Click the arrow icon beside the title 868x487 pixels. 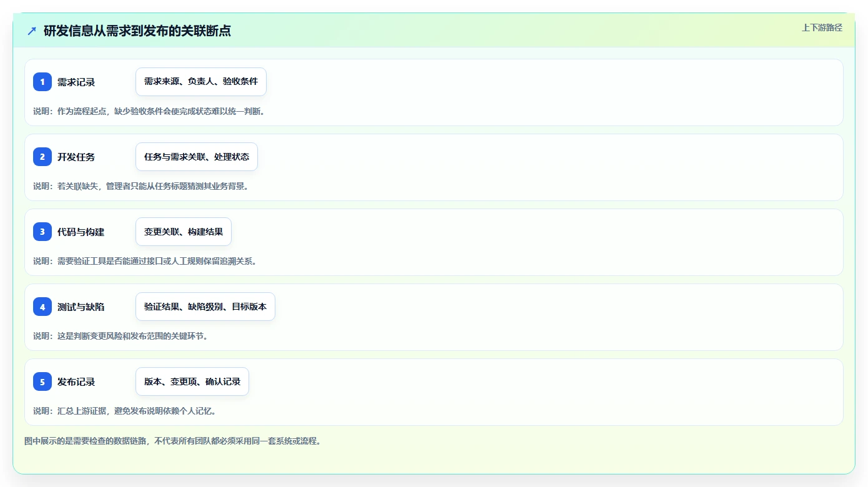tap(32, 31)
